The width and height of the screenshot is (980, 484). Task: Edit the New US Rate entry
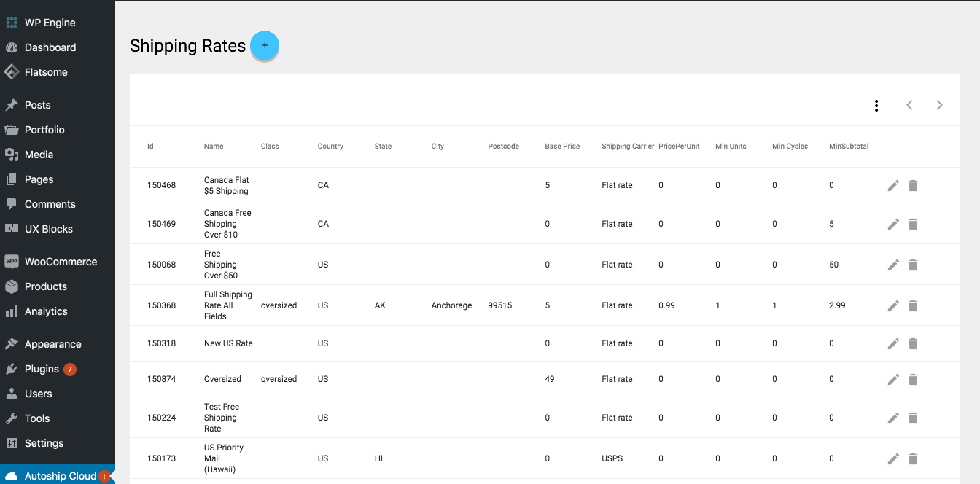click(893, 343)
